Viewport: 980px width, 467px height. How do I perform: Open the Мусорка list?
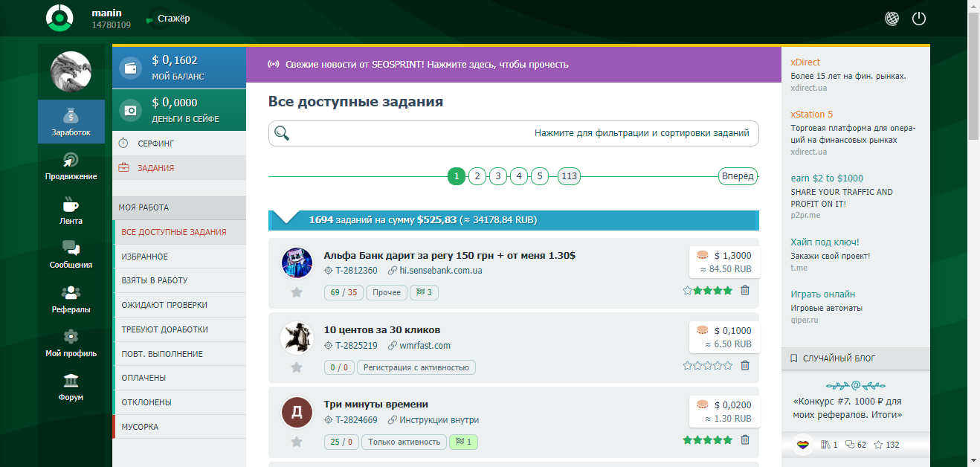(179, 427)
